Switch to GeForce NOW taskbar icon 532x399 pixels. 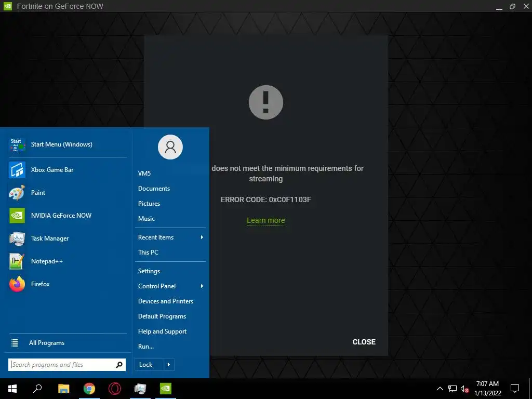pyautogui.click(x=166, y=389)
